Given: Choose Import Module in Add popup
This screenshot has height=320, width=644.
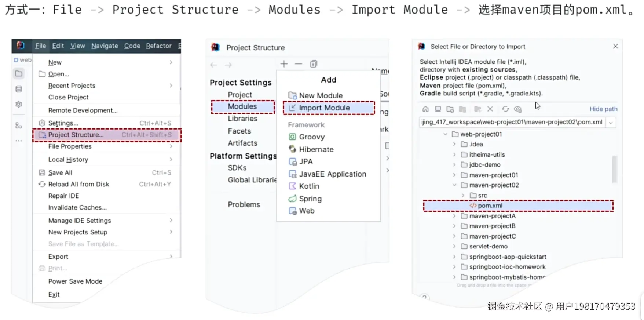Looking at the screenshot, I should [x=329, y=108].
